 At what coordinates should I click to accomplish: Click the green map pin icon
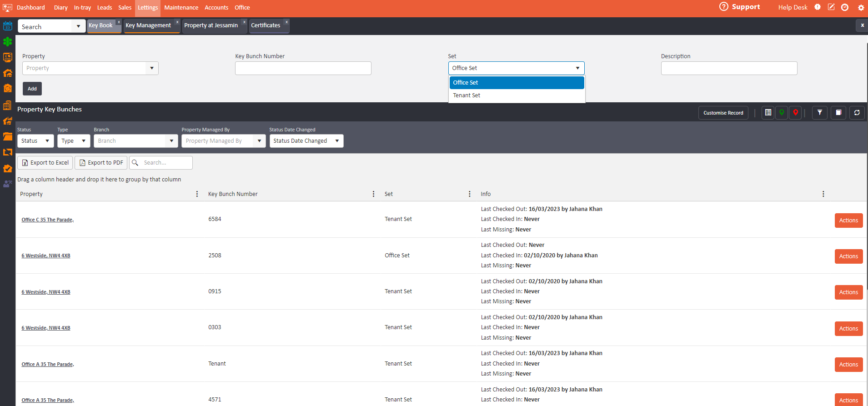pyautogui.click(x=782, y=113)
